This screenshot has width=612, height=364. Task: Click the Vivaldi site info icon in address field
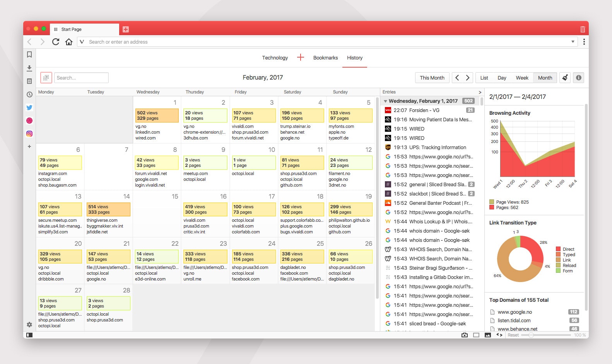pyautogui.click(x=82, y=42)
